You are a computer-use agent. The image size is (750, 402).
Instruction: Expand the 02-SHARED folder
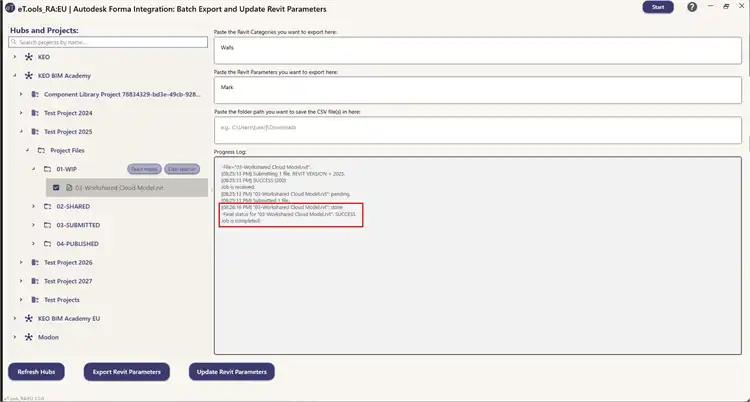pos(33,206)
